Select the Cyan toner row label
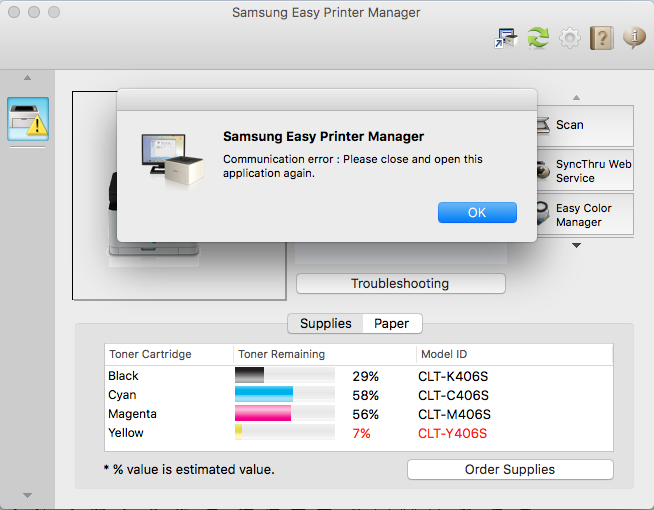The width and height of the screenshot is (654, 510). tap(122, 395)
